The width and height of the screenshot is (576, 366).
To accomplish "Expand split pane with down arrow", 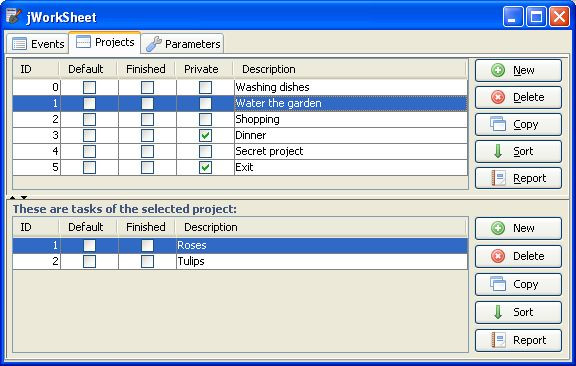I will [x=24, y=198].
